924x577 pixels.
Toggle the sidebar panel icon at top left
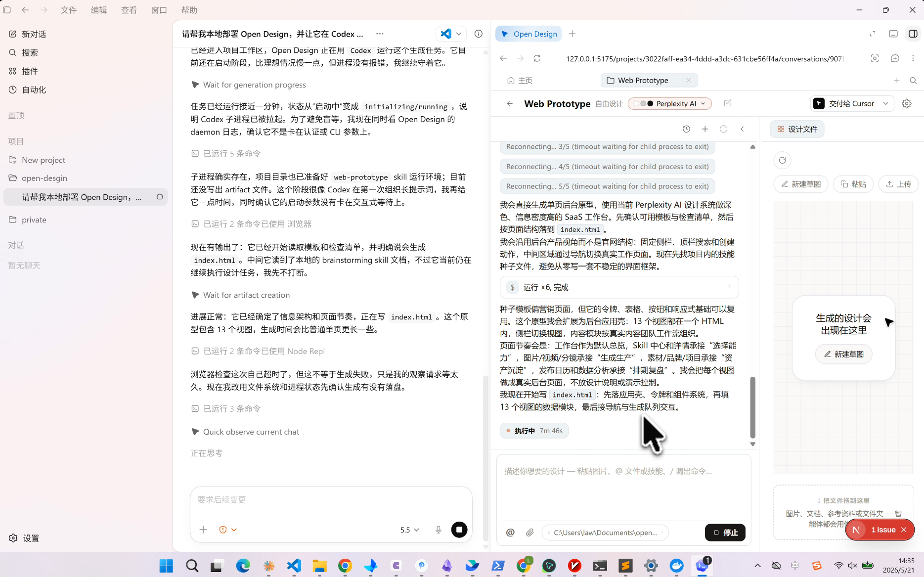pyautogui.click(x=7, y=10)
